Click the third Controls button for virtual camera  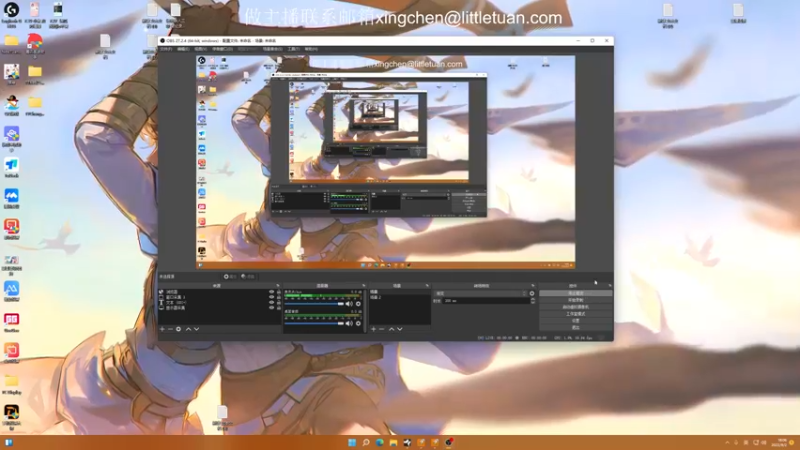pos(576,307)
